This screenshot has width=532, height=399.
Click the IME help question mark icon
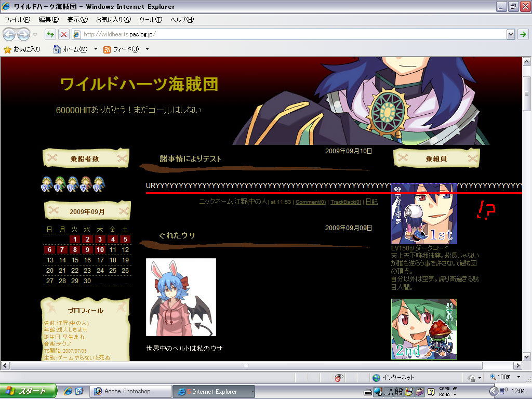pos(431,392)
